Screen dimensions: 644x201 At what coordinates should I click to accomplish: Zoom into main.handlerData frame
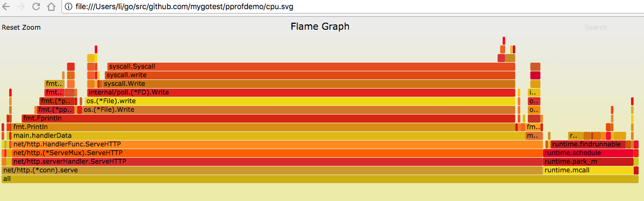click(268, 136)
